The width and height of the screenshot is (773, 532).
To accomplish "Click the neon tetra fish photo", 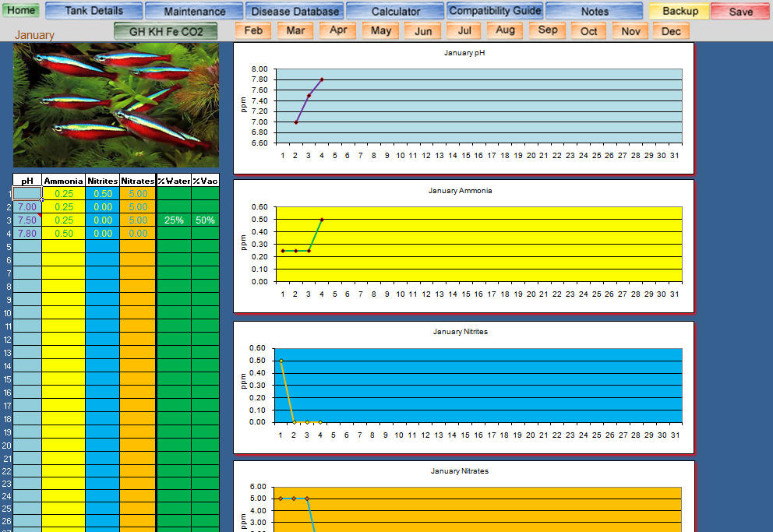I will click(115, 104).
